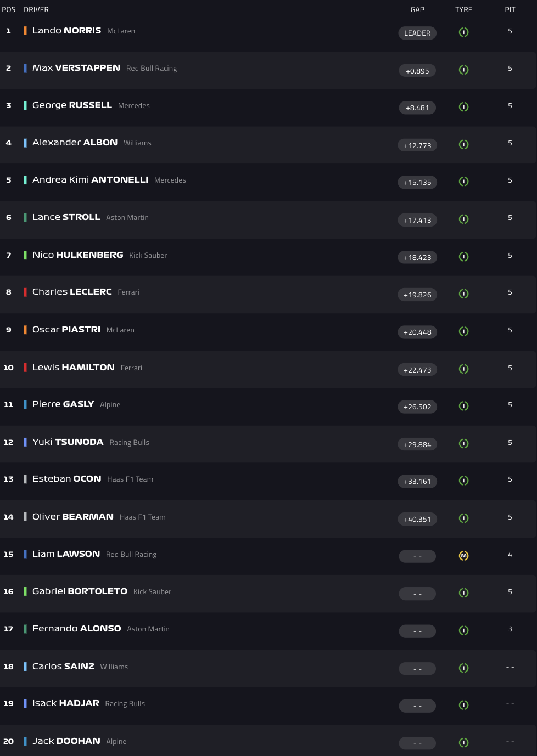Select the tyre icon in Charles Leclerc's row
The width and height of the screenshot is (537, 756).
point(463,294)
